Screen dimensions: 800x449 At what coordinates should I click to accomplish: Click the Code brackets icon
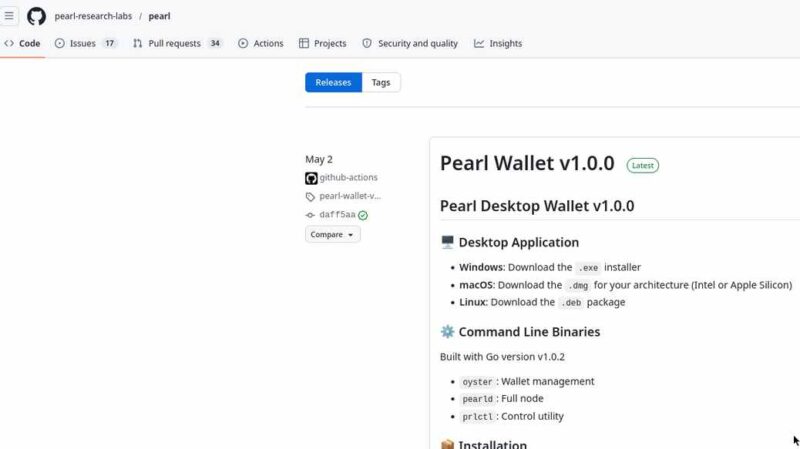pyautogui.click(x=9, y=43)
